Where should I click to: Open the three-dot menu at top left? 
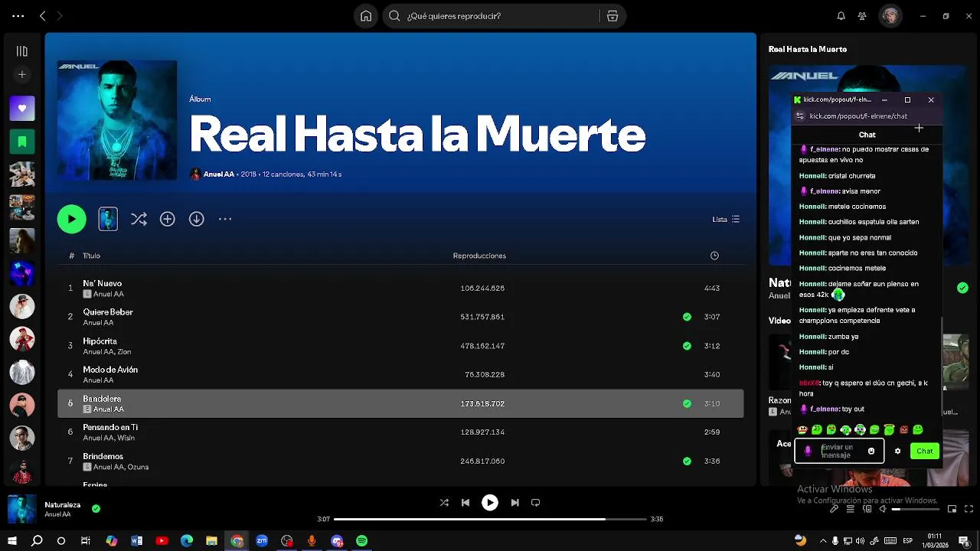click(x=18, y=16)
